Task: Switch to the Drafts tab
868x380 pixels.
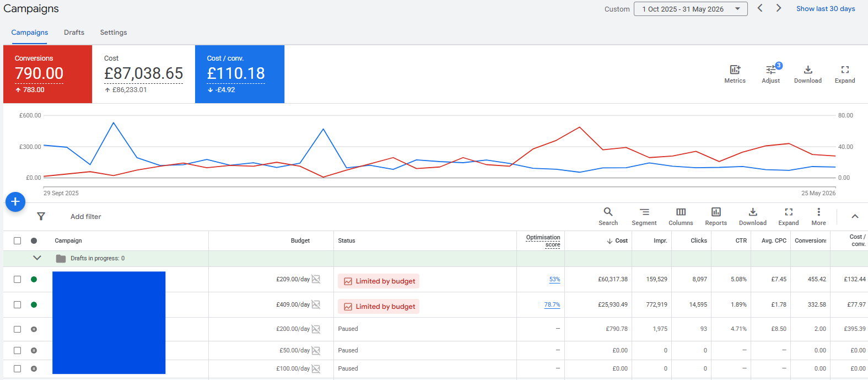Action: [74, 33]
